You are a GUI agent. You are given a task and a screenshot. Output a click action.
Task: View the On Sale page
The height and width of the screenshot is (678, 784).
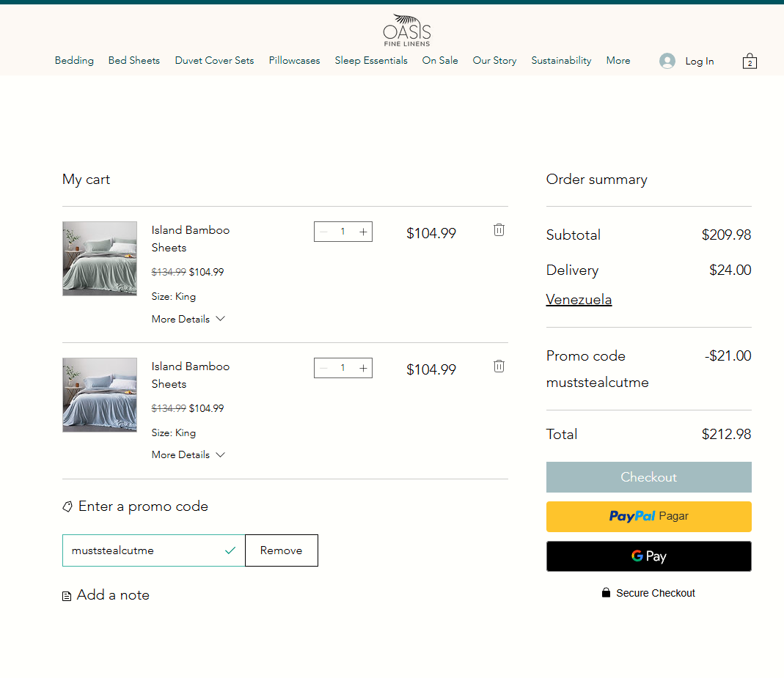coord(440,60)
